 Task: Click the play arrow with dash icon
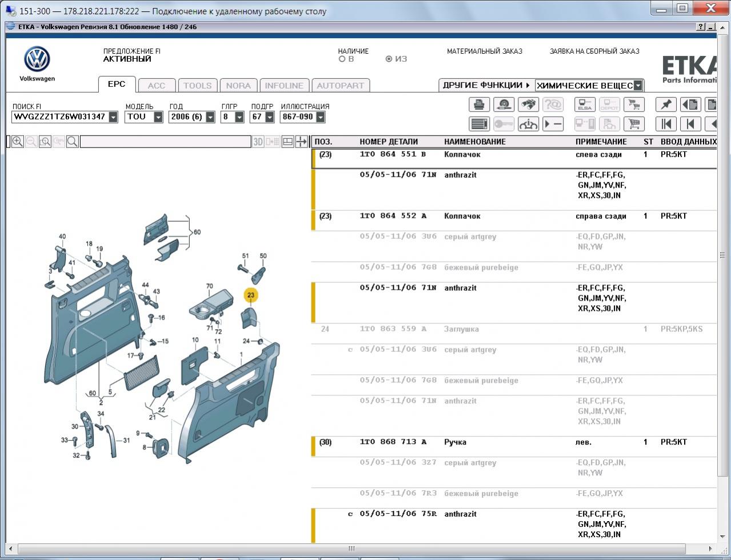(553, 123)
